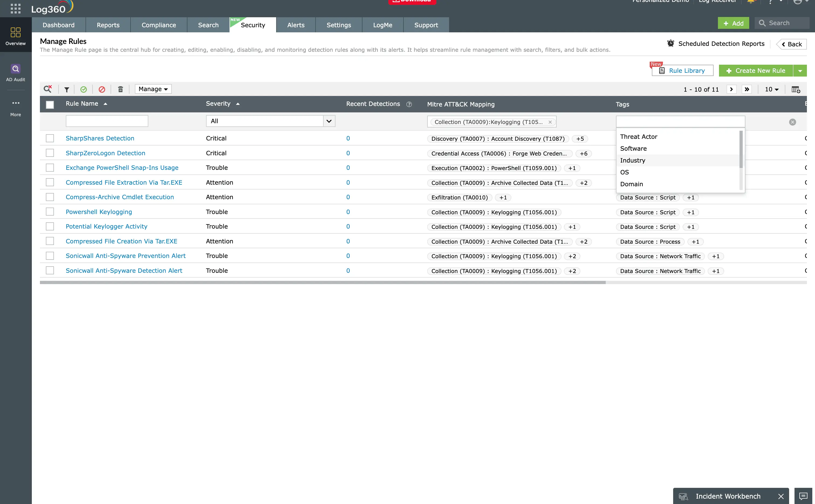Open the Rule Library button
The width and height of the screenshot is (815, 504).
682,71
